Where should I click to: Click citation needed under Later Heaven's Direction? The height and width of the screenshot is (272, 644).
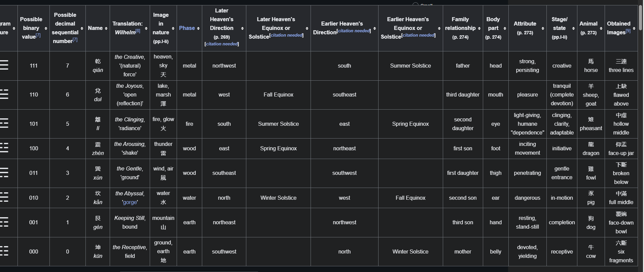222,44
